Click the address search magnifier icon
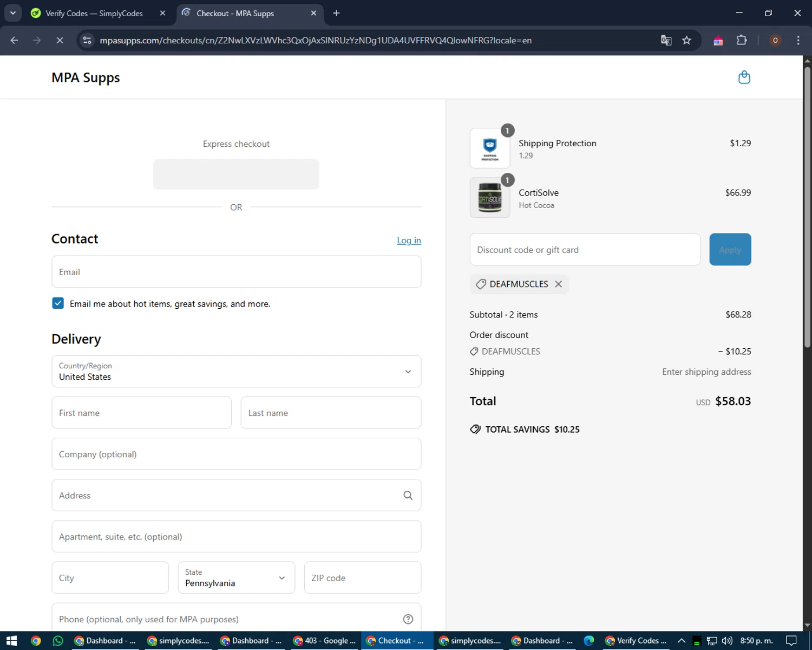 (x=408, y=495)
